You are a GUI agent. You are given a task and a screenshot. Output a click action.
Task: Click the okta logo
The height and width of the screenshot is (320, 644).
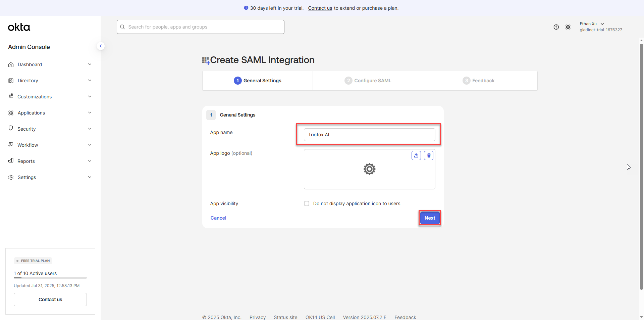point(19,27)
